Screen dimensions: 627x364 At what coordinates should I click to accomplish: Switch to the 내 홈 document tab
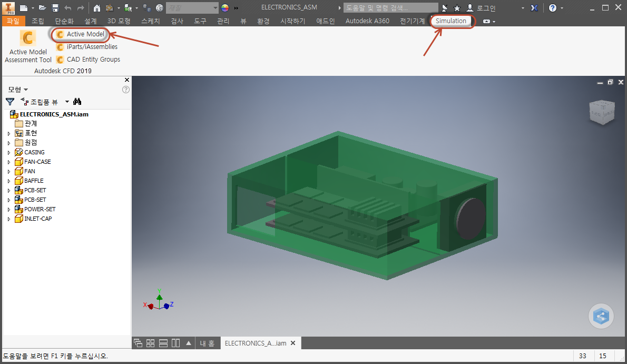pos(207,343)
